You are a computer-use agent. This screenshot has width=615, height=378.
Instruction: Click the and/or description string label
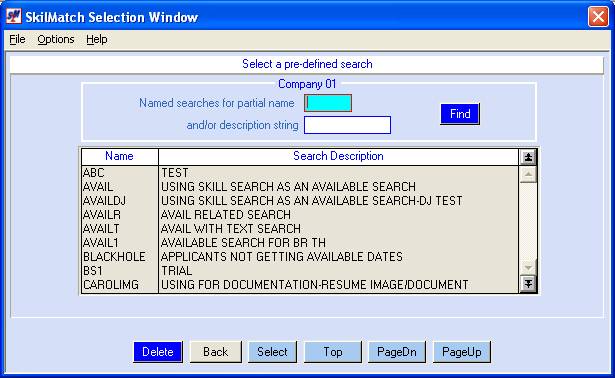coord(242,125)
